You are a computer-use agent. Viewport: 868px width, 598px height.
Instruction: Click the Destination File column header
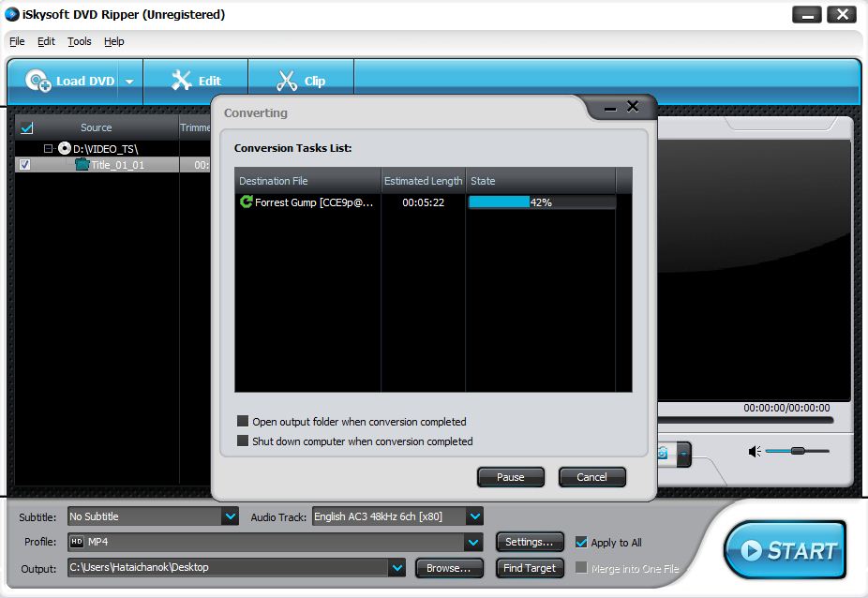[307, 181]
